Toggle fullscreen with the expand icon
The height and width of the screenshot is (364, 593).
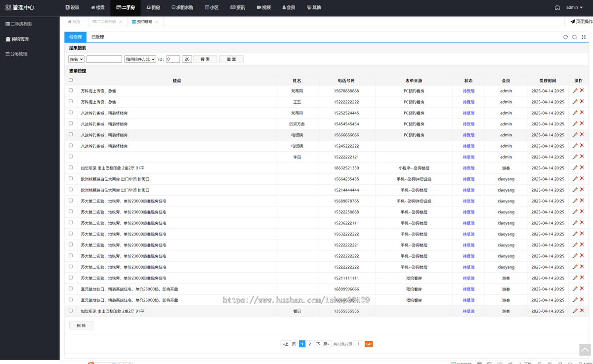coord(584,37)
